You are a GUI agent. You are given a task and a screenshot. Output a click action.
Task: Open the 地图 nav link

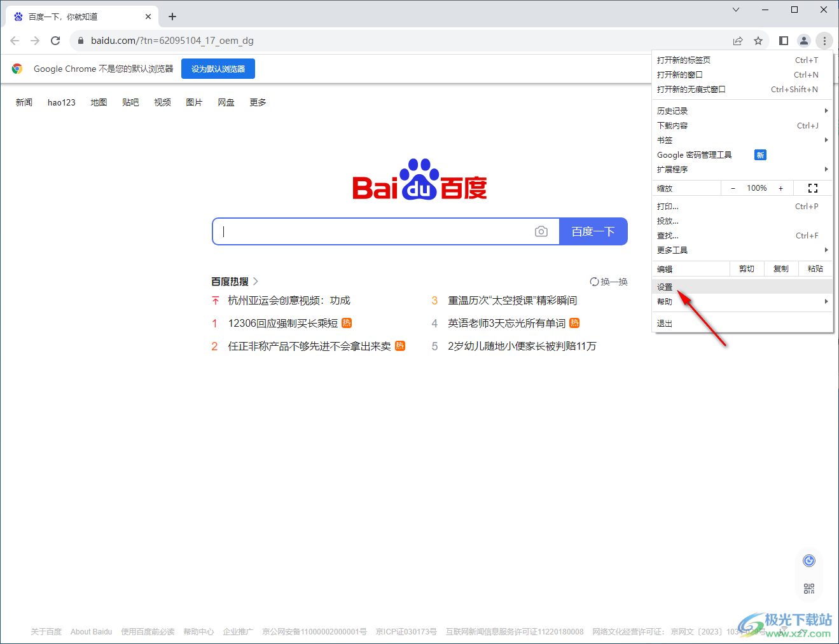(99, 102)
